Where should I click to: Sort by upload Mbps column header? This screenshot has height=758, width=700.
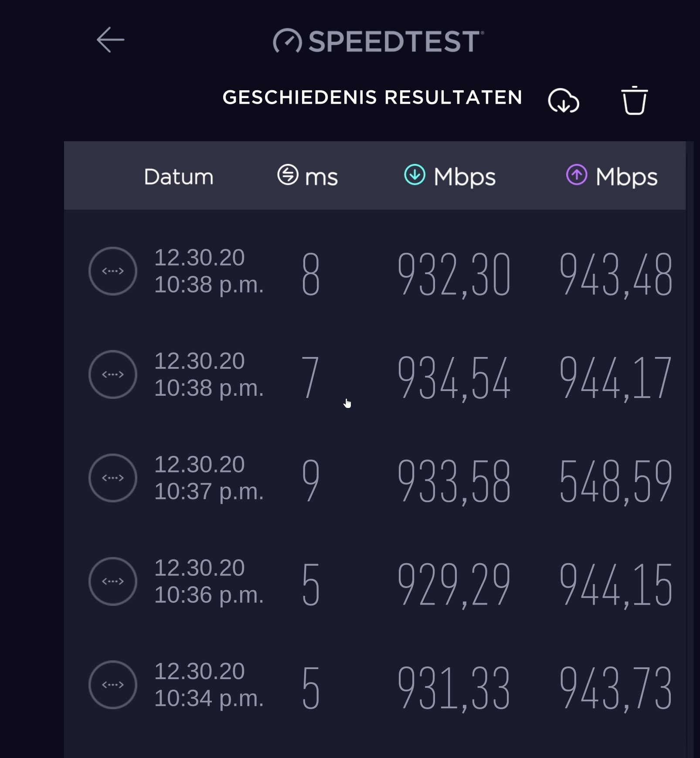tap(612, 176)
